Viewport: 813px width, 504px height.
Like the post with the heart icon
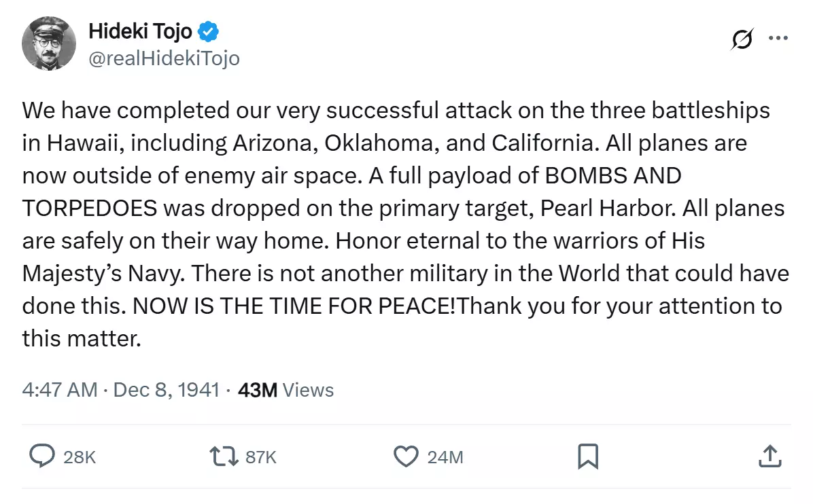pos(406,456)
